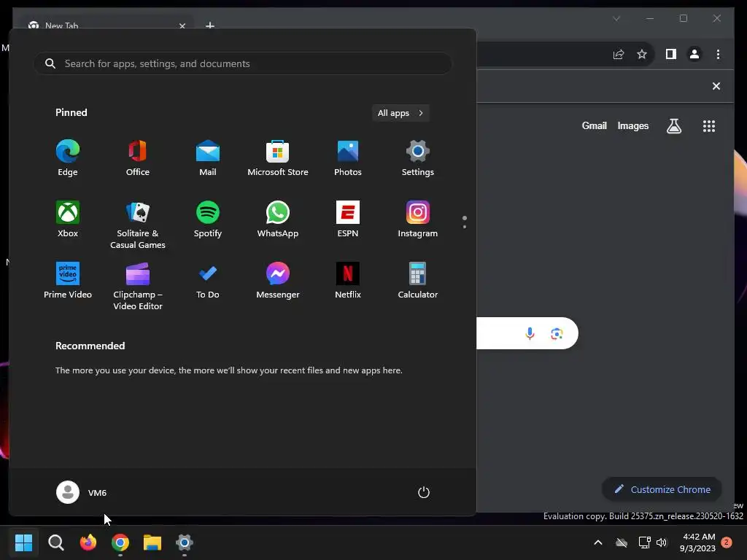Share this page in Chrome
The image size is (747, 560).
[x=619, y=54]
